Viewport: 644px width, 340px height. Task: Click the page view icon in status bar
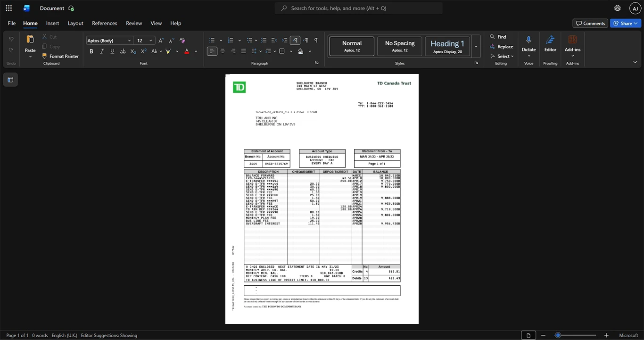[x=528, y=335]
